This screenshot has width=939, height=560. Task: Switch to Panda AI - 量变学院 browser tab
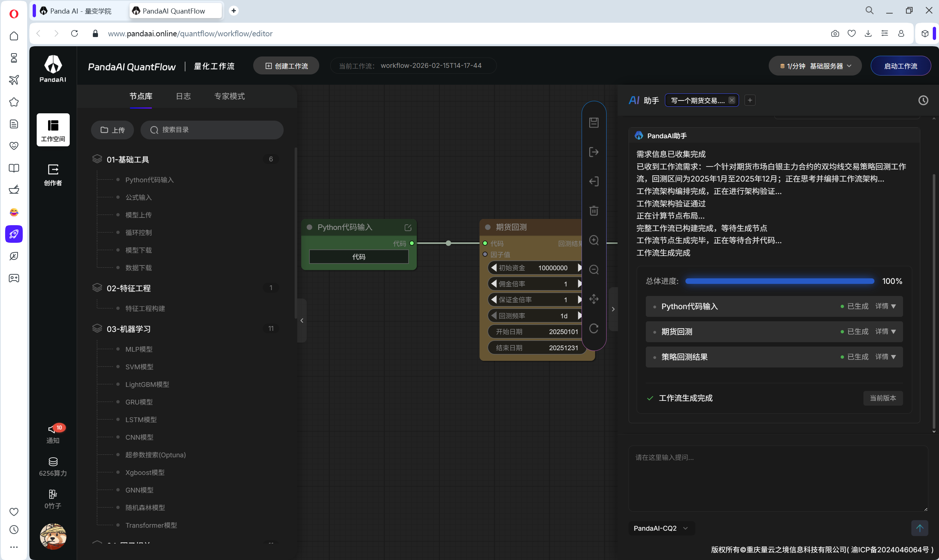80,11
